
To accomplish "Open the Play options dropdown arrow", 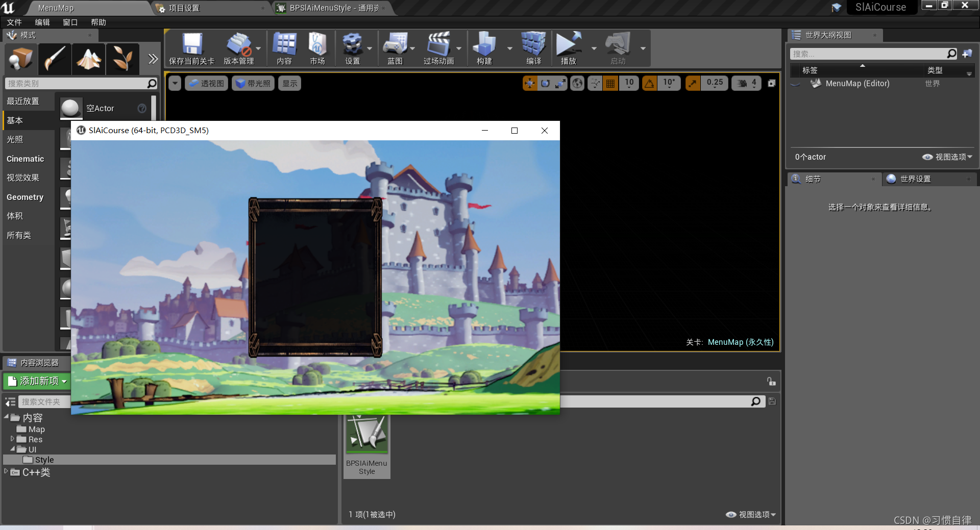I will tap(594, 48).
